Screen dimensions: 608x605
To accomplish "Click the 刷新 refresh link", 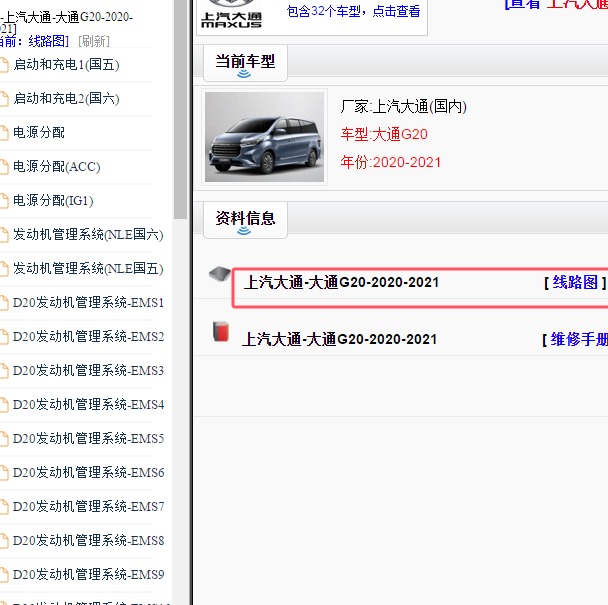I will coord(94,41).
